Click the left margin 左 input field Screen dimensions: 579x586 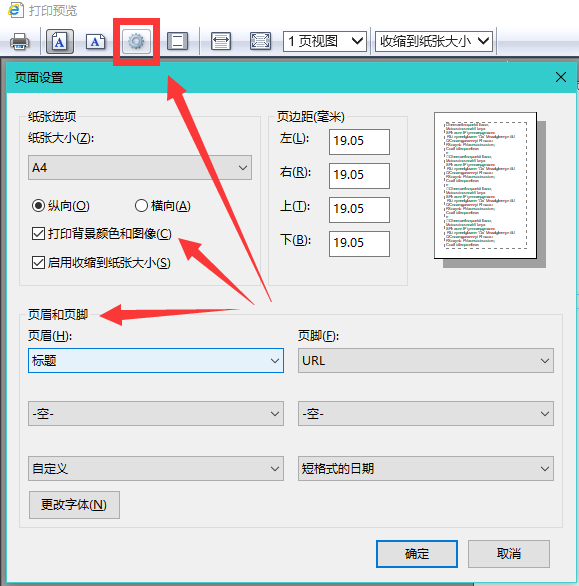tap(359, 142)
